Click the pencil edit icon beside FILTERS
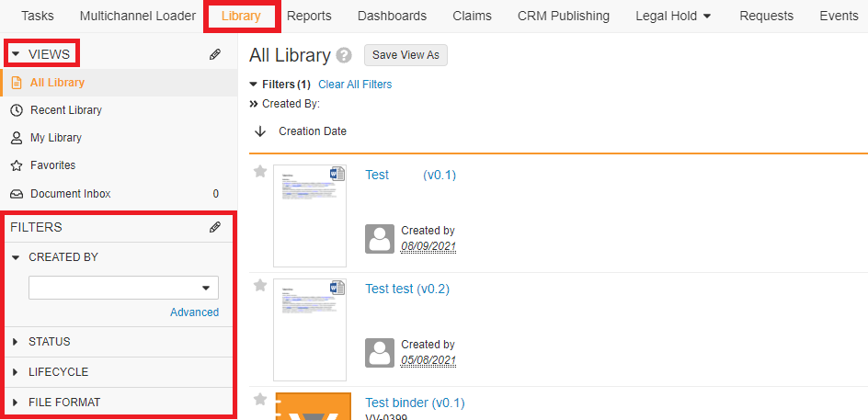Image resolution: width=868 pixels, height=420 pixels. (x=215, y=227)
